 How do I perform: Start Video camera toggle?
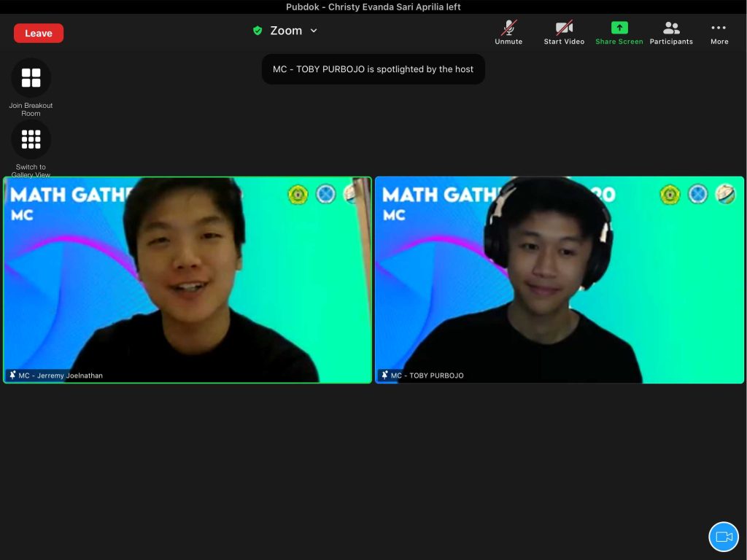pyautogui.click(x=564, y=33)
